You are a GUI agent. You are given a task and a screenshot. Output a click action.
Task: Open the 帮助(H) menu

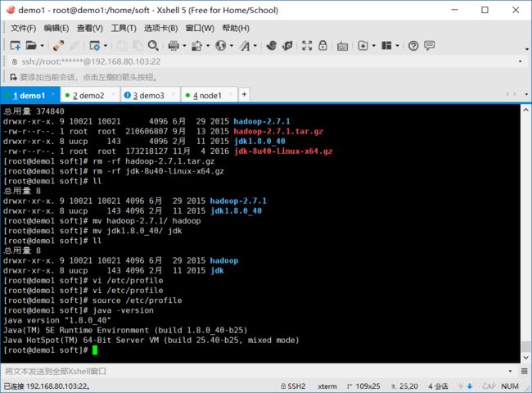click(236, 28)
